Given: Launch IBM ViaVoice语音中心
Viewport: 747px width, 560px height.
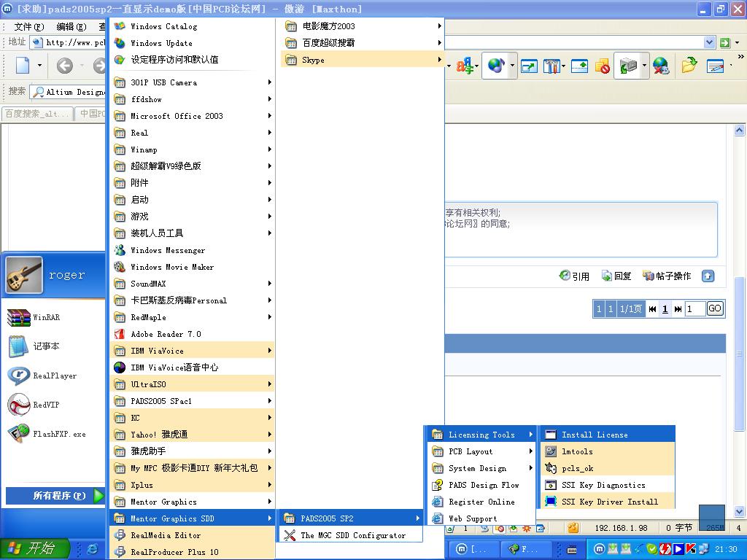Looking at the screenshot, I should (193, 367).
